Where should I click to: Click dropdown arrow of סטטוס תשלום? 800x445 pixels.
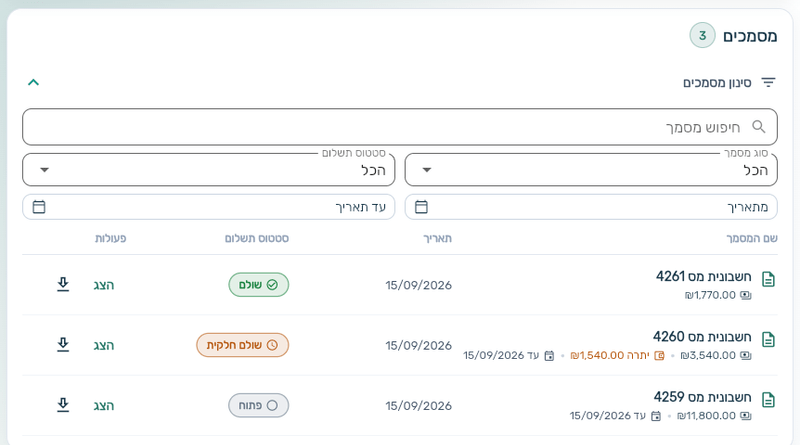pyautogui.click(x=44, y=170)
